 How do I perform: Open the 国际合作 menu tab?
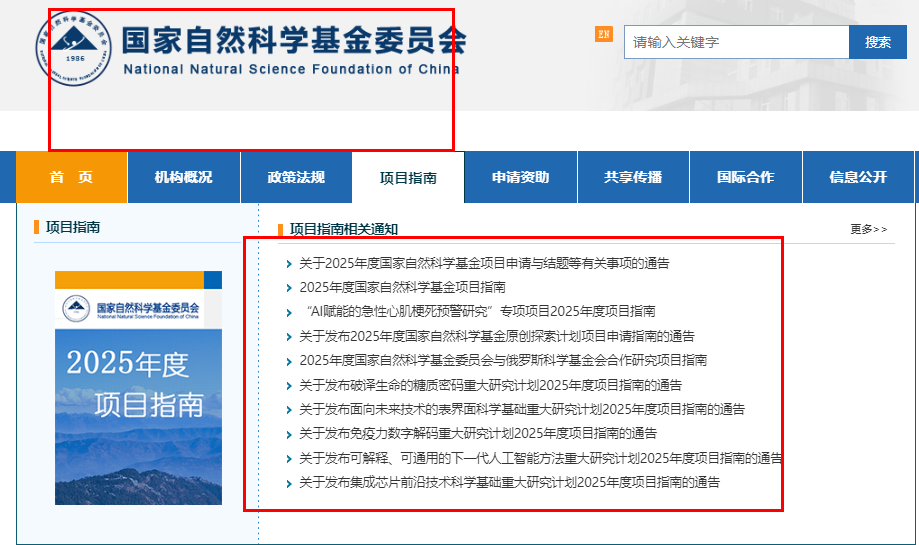pos(746,177)
